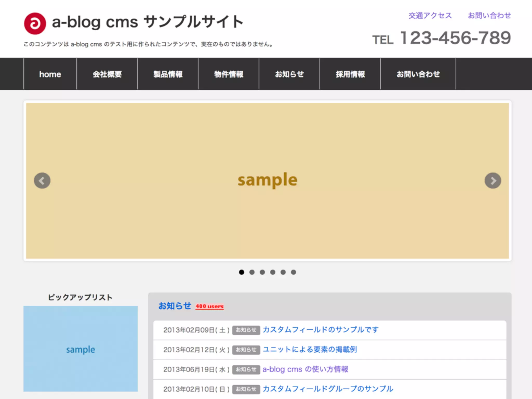Image resolution: width=532 pixels, height=399 pixels.
Task: Go to 製品情報 in navigation bar
Action: pos(168,74)
